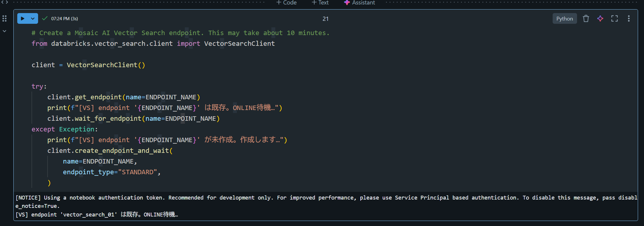Click the name=ENDPOINT_NAME, argument line
The height and width of the screenshot is (226, 644).
(100, 161)
